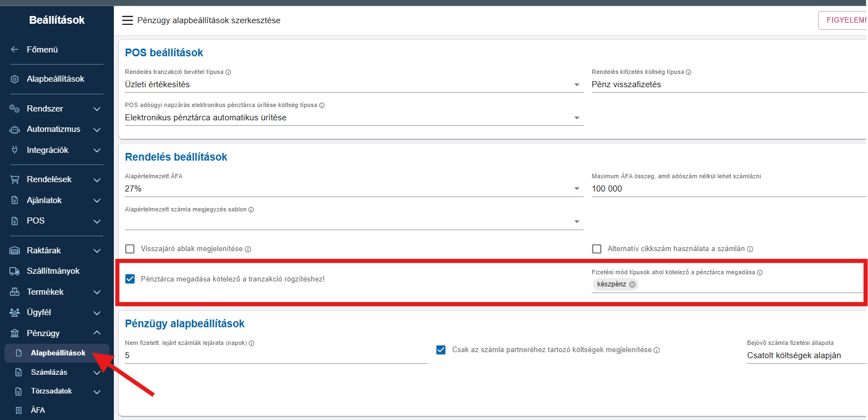Open the Alapértelmezett ÁFA 27% dropdown
The height and width of the screenshot is (420, 868).
point(354,189)
